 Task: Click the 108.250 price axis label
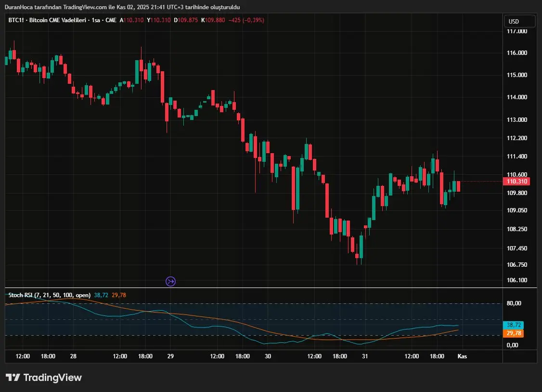517,229
